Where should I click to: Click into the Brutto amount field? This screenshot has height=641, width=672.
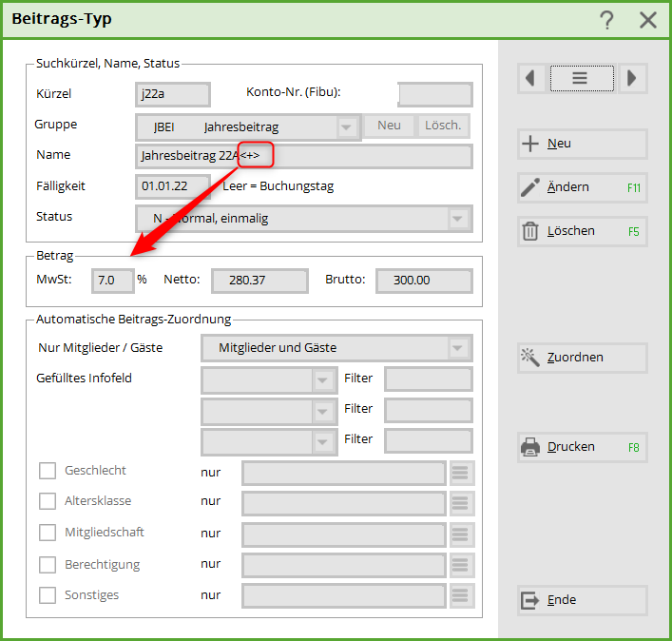click(x=424, y=281)
